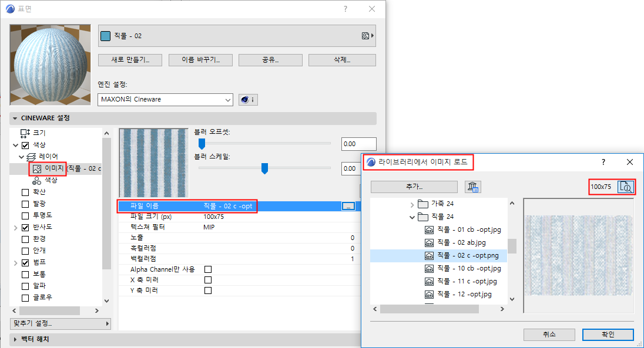Viewport: 644px width, 348px height.
Task: Enable the 보통 normal checkbox
Action: 25,274
